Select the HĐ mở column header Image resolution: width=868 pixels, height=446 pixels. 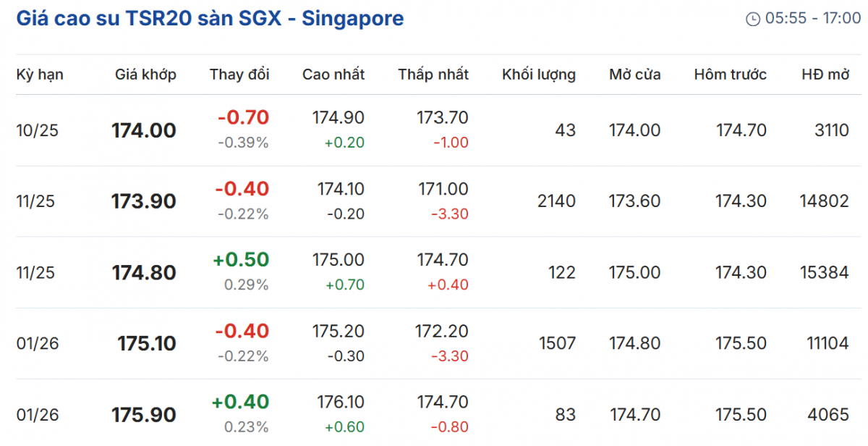pyautogui.click(x=825, y=75)
